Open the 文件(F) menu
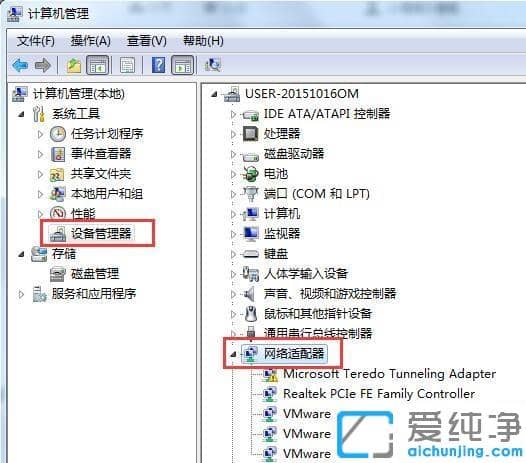The image size is (526, 463). [x=36, y=41]
